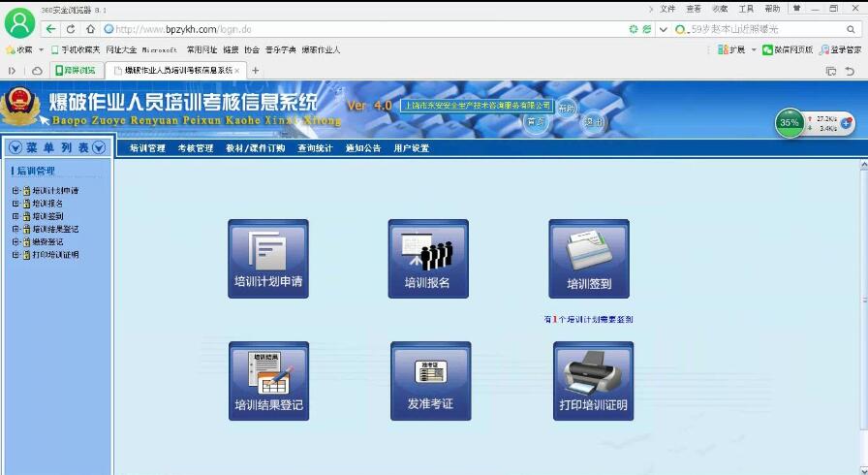The height and width of the screenshot is (475, 868).
Task: Open the 查询统计 menu
Action: (315, 148)
